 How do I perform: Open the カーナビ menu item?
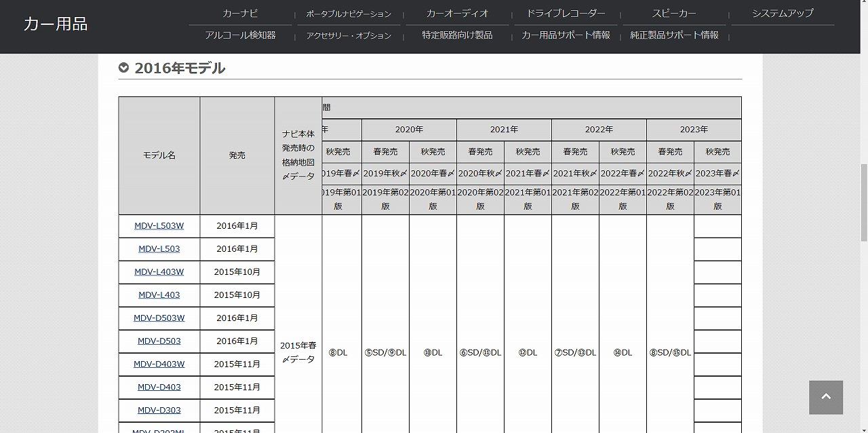tap(240, 14)
